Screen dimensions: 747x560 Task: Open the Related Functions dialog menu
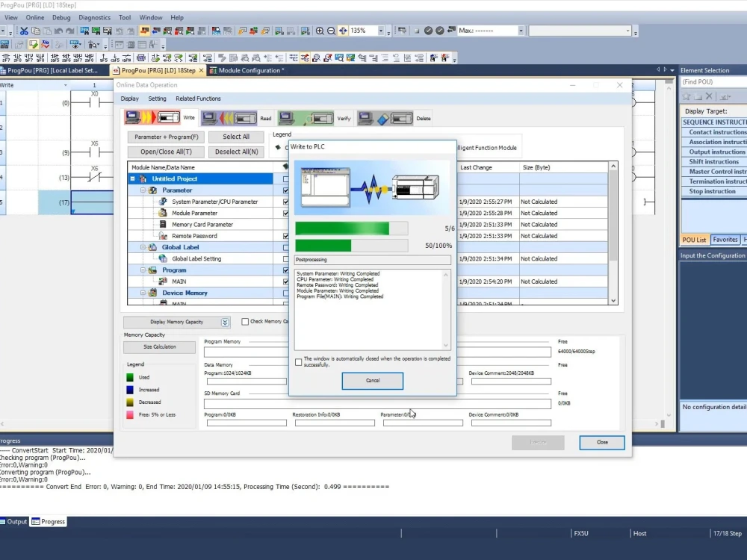198,99
